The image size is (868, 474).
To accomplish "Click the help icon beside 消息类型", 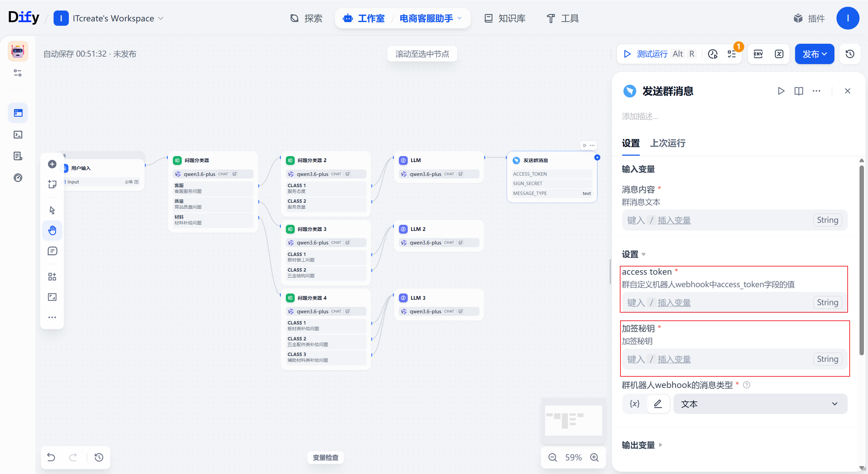I will (x=747, y=385).
